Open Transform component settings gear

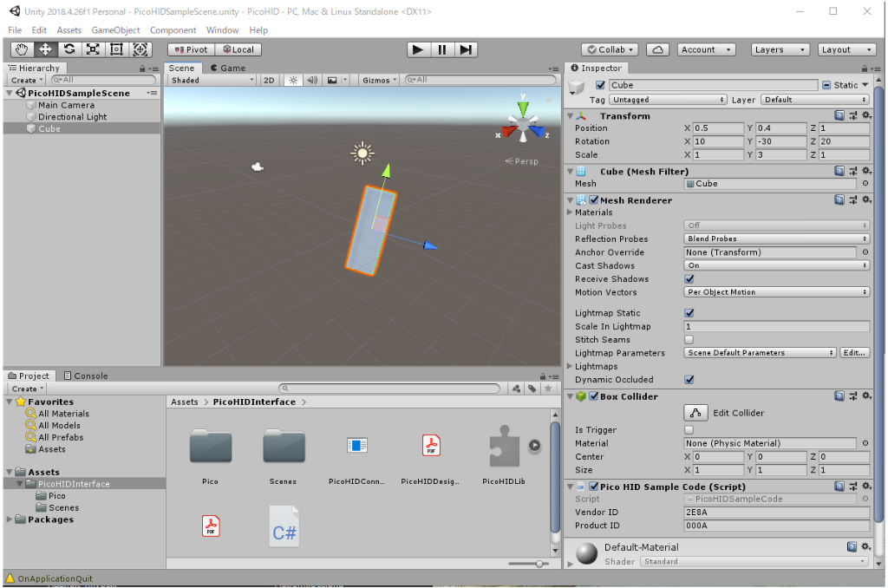pyautogui.click(x=866, y=115)
